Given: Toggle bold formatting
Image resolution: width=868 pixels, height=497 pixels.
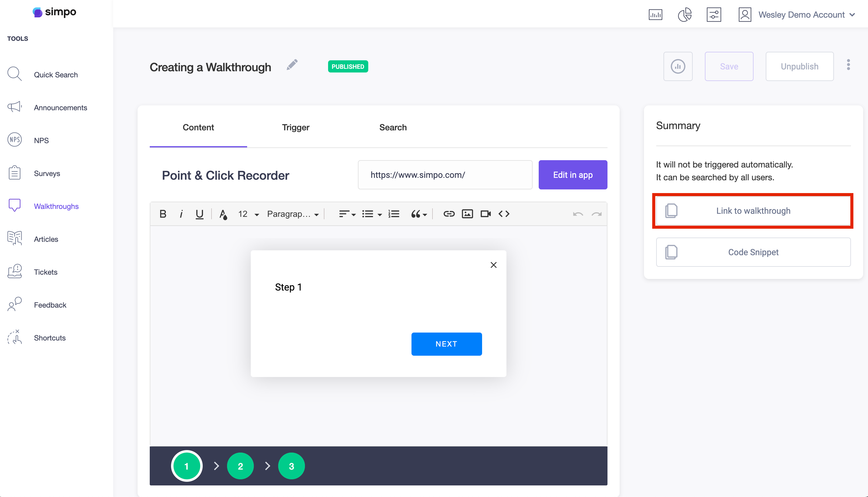Looking at the screenshot, I should [163, 214].
